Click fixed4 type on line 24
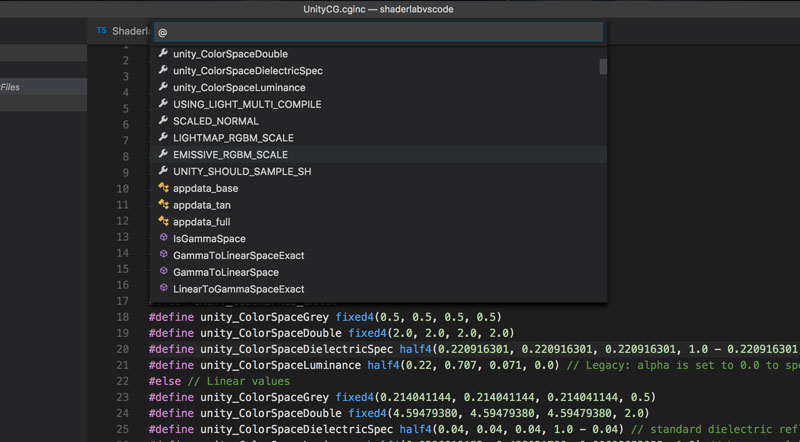Image resolution: width=800 pixels, height=442 pixels. point(367,413)
